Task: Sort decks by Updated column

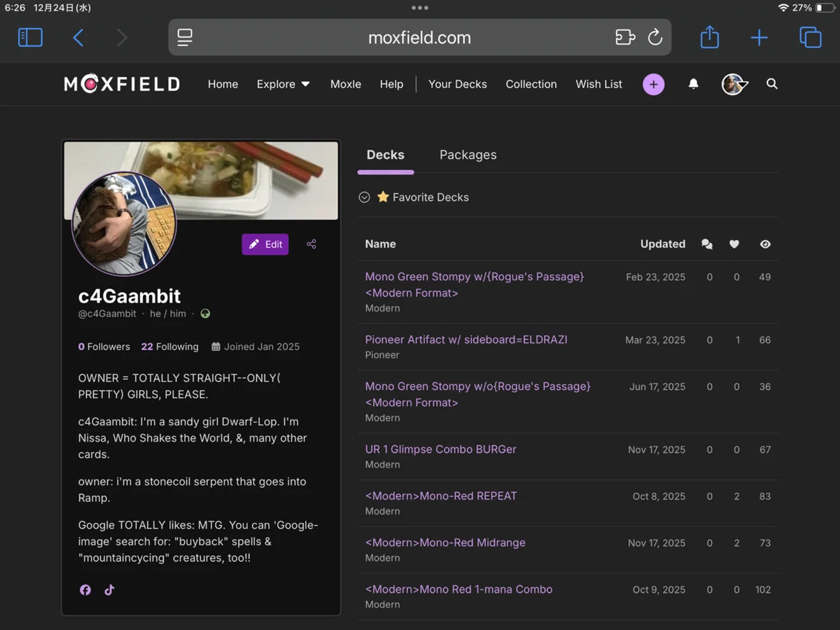Action: [663, 244]
